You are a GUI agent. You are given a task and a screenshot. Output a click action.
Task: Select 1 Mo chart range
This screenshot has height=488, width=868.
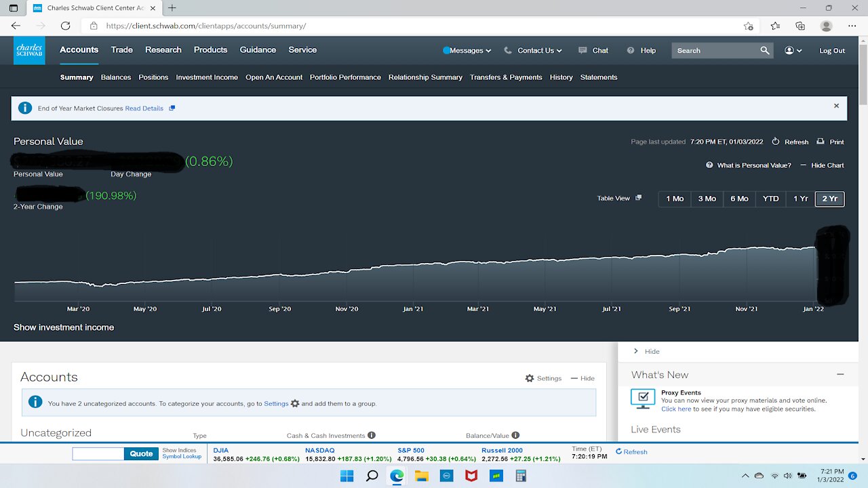pyautogui.click(x=675, y=199)
